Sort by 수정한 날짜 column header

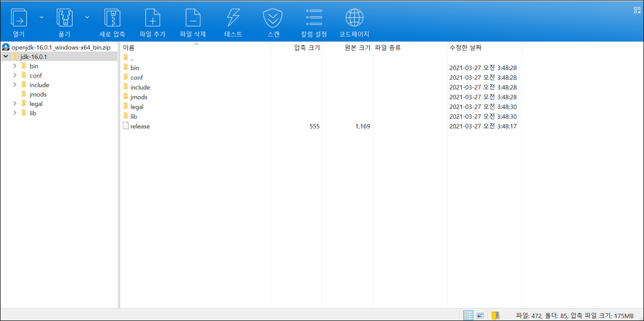point(484,48)
